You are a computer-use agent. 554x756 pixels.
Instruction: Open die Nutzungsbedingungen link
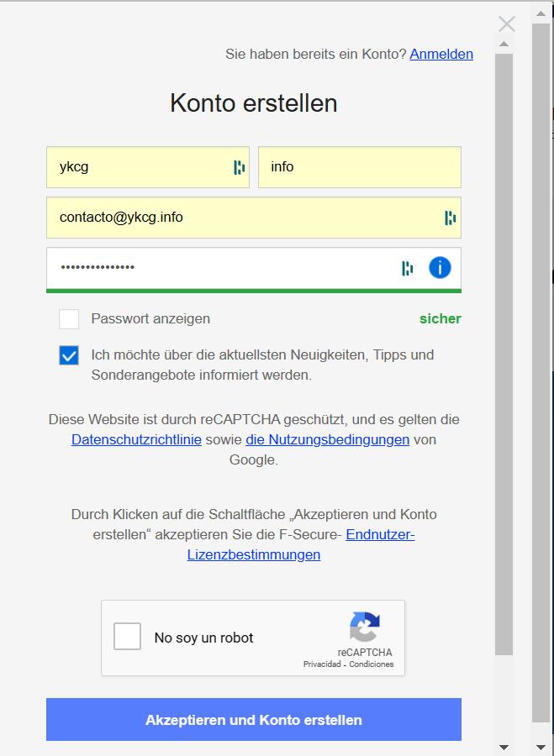pyautogui.click(x=328, y=439)
